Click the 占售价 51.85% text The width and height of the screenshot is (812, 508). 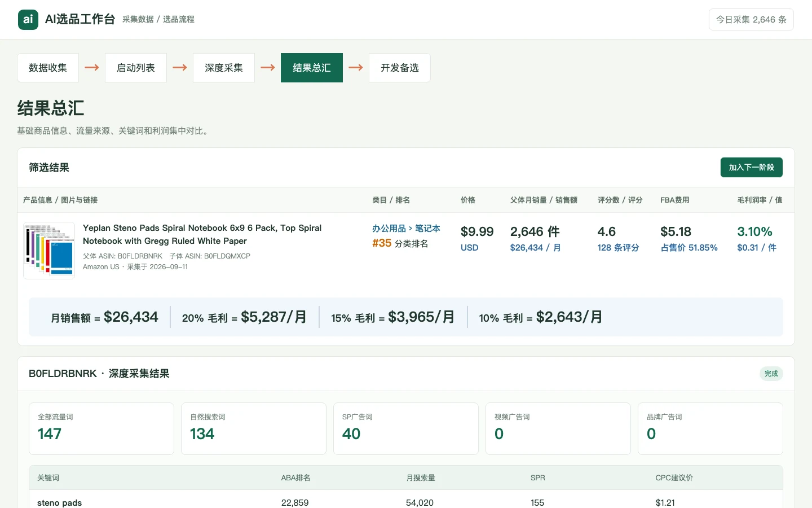(x=689, y=248)
